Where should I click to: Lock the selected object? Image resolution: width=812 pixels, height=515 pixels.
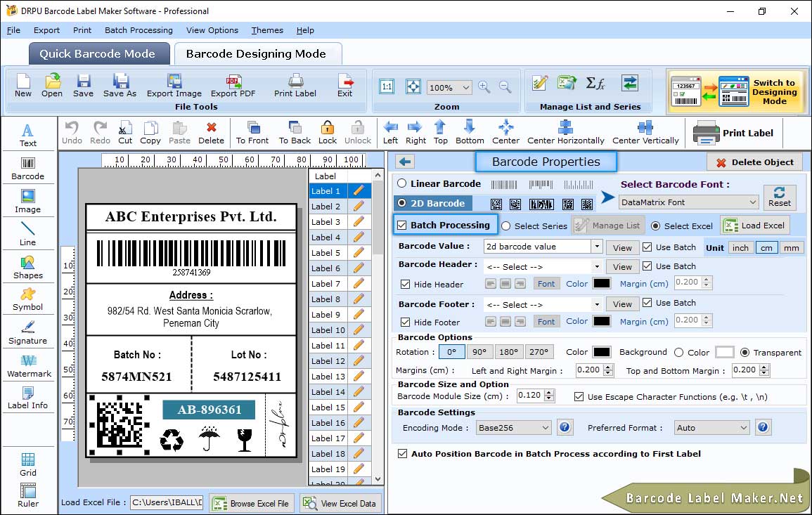328,133
